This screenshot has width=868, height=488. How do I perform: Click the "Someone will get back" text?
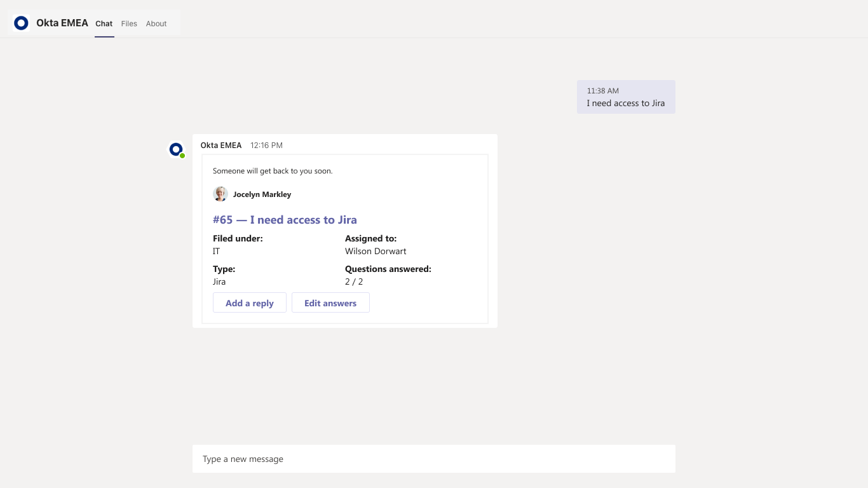point(273,171)
